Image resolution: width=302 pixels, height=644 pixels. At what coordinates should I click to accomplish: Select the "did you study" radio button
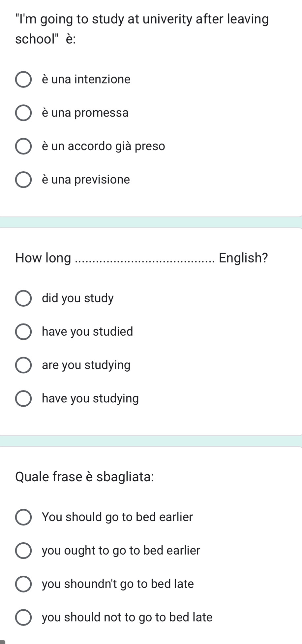tap(23, 298)
